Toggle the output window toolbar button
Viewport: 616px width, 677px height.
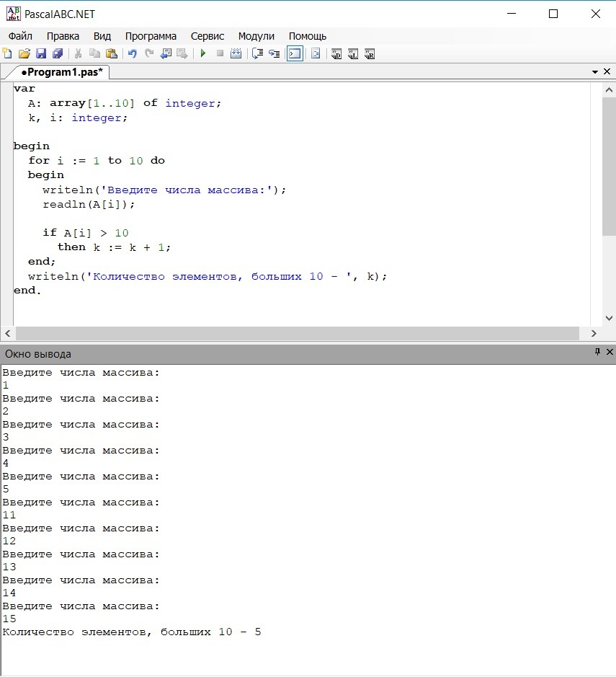pos(294,53)
